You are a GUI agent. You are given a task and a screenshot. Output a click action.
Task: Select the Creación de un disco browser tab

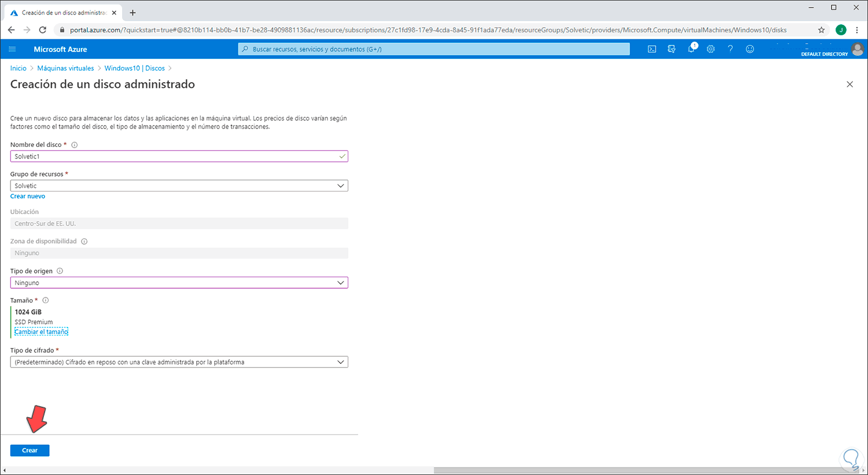coord(64,13)
